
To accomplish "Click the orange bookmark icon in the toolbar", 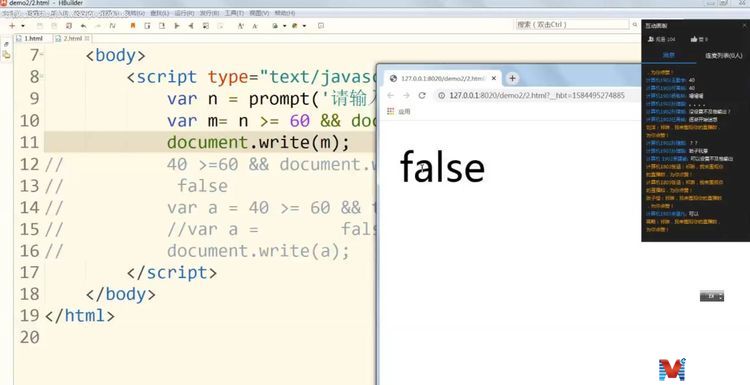I will pyautogui.click(x=133, y=26).
